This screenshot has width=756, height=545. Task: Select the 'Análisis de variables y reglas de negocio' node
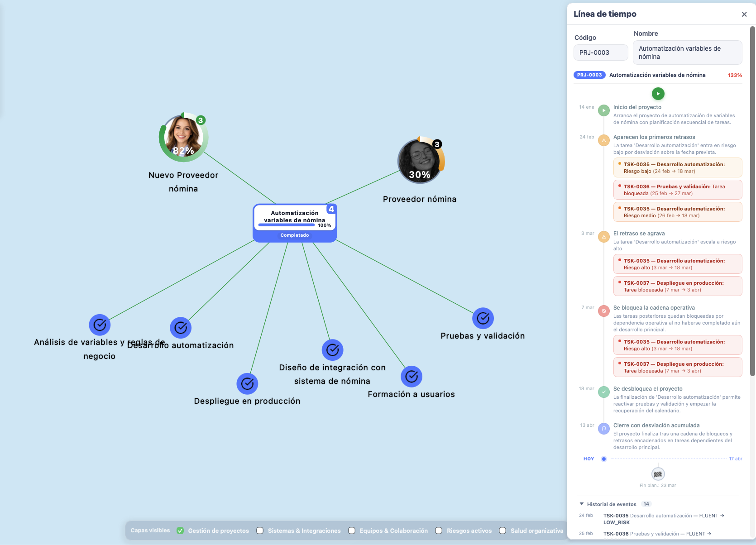(x=100, y=325)
